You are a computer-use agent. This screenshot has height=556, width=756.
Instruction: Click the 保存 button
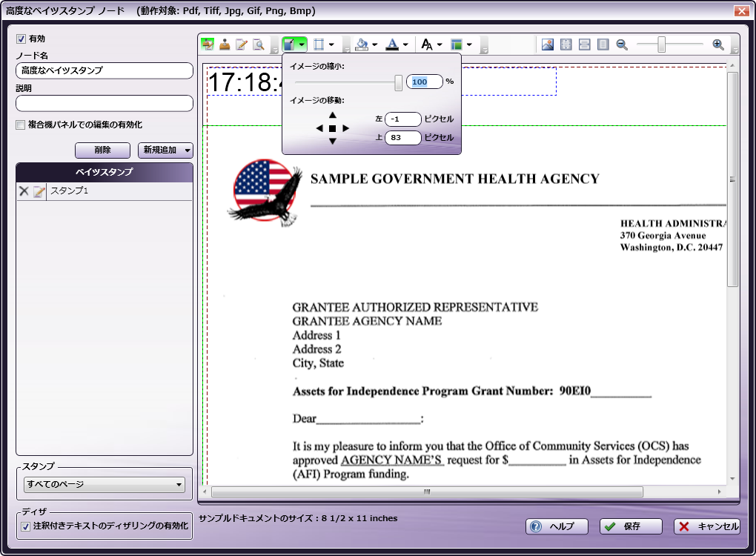[631, 526]
